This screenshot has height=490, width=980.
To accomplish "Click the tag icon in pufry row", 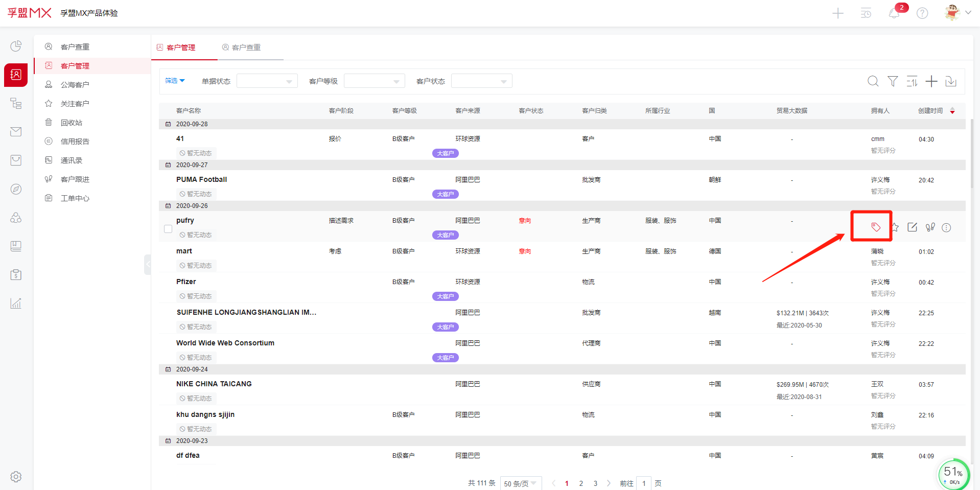I will pos(875,227).
